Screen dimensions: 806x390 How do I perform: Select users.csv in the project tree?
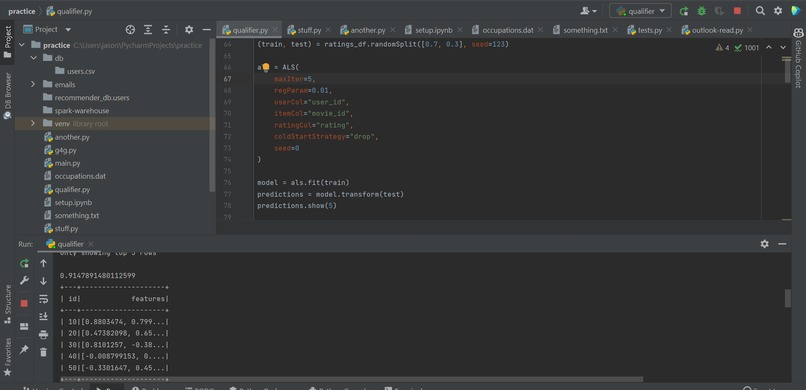[x=80, y=71]
